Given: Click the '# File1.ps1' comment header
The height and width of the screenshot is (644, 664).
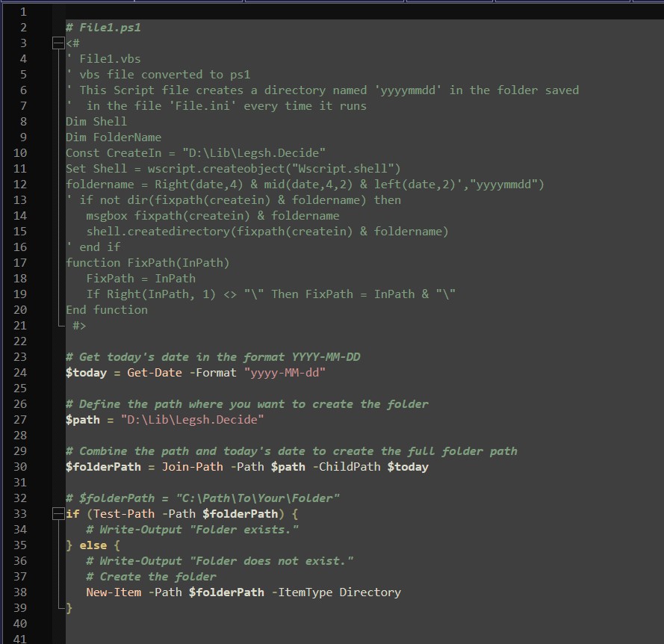Looking at the screenshot, I should click(x=103, y=28).
